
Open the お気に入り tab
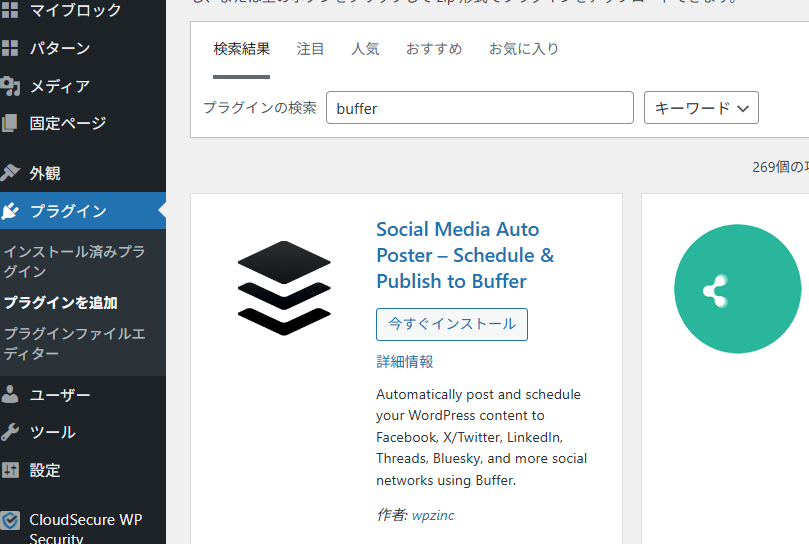(523, 49)
